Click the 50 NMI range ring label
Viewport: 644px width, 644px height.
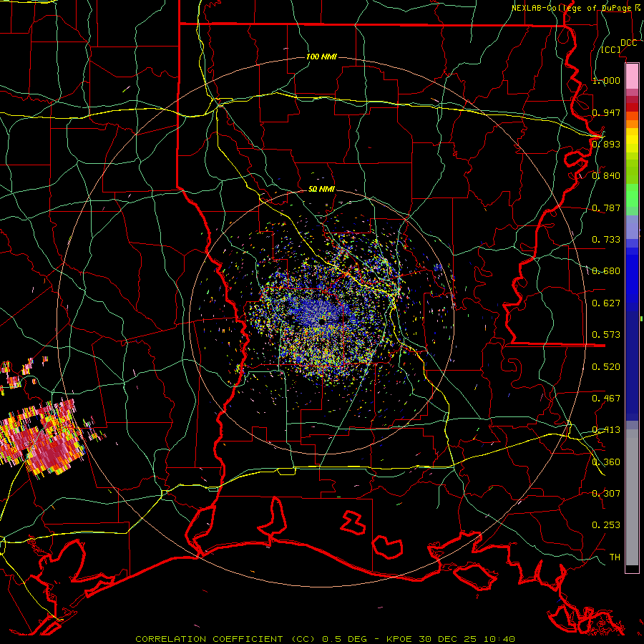[321, 189]
